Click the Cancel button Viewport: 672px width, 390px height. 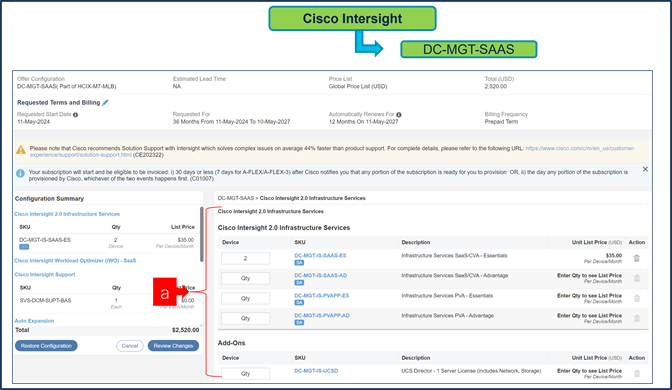[x=130, y=346]
